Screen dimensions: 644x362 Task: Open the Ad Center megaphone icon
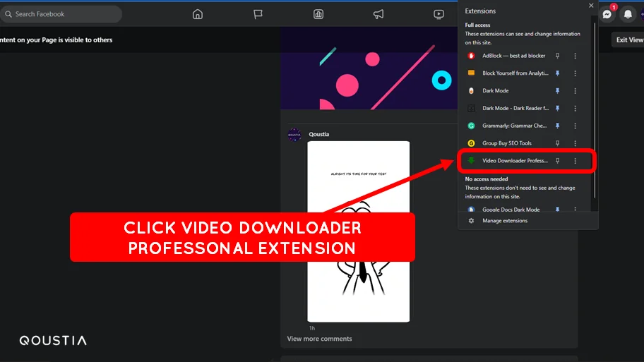pos(378,14)
